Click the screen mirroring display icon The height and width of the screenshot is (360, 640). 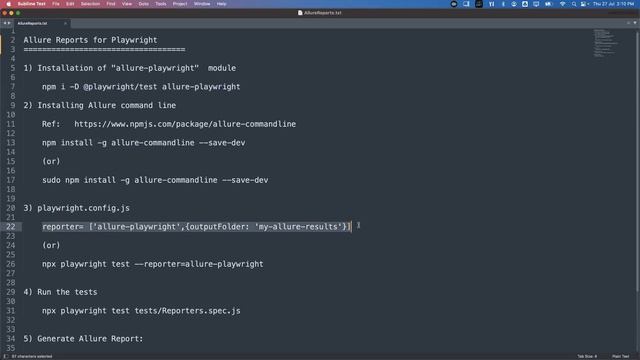[x=536, y=4]
